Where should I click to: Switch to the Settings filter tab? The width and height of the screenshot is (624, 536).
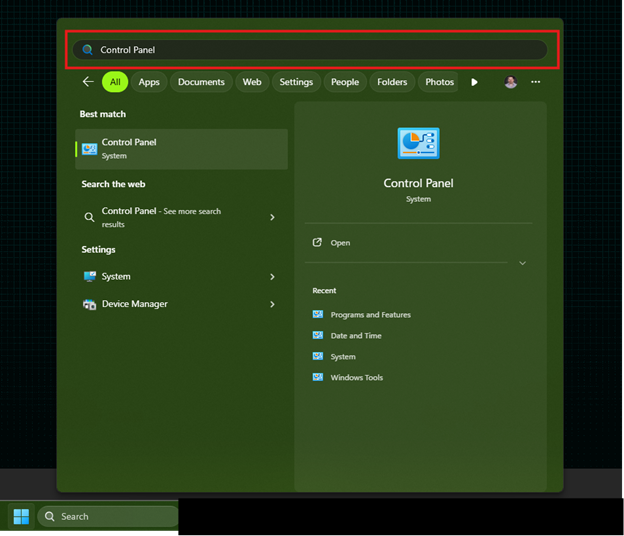point(296,82)
